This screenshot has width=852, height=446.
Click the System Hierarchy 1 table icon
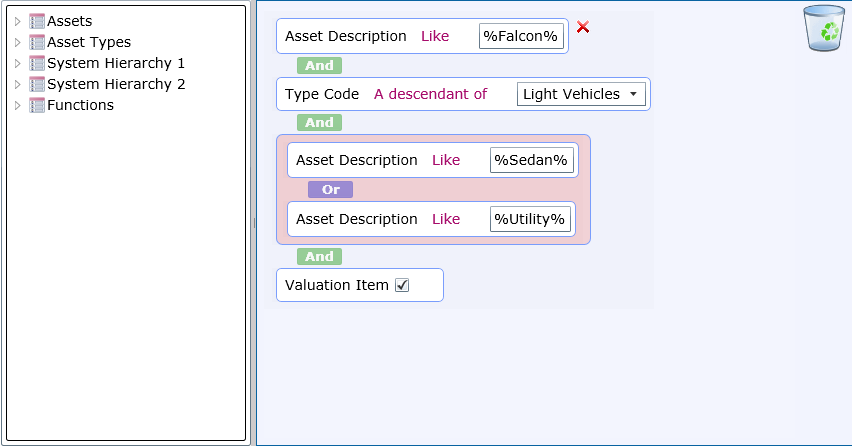37,63
